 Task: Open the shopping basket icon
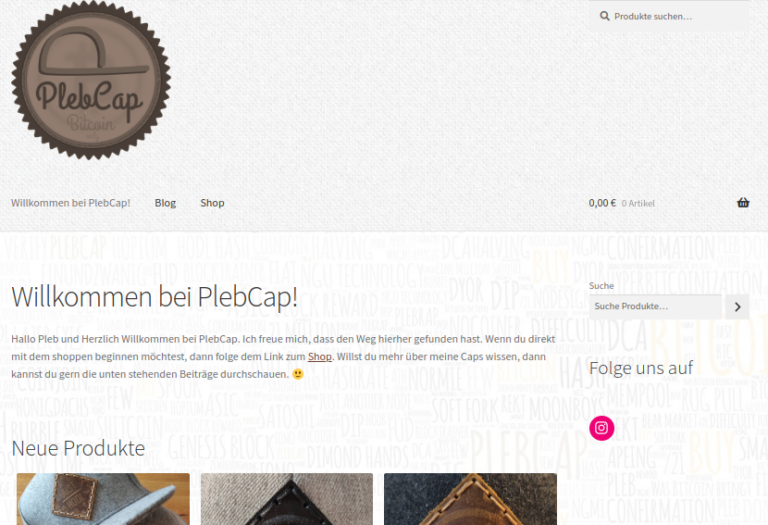click(x=743, y=202)
